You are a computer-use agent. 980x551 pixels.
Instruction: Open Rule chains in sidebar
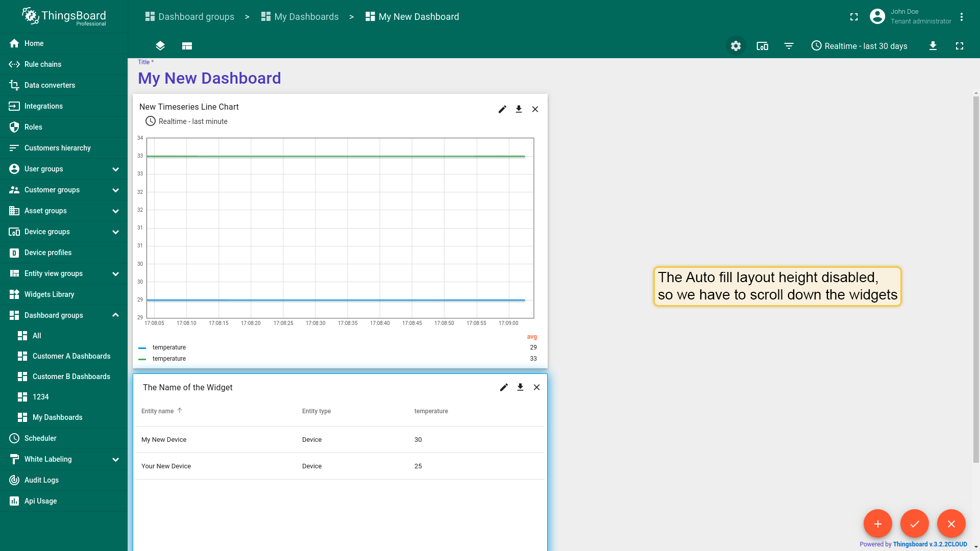pos(64,64)
